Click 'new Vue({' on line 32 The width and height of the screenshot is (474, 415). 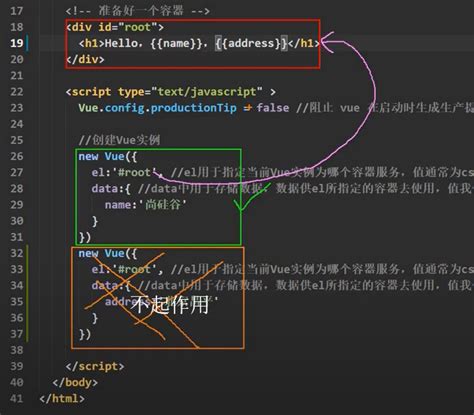click(x=107, y=253)
